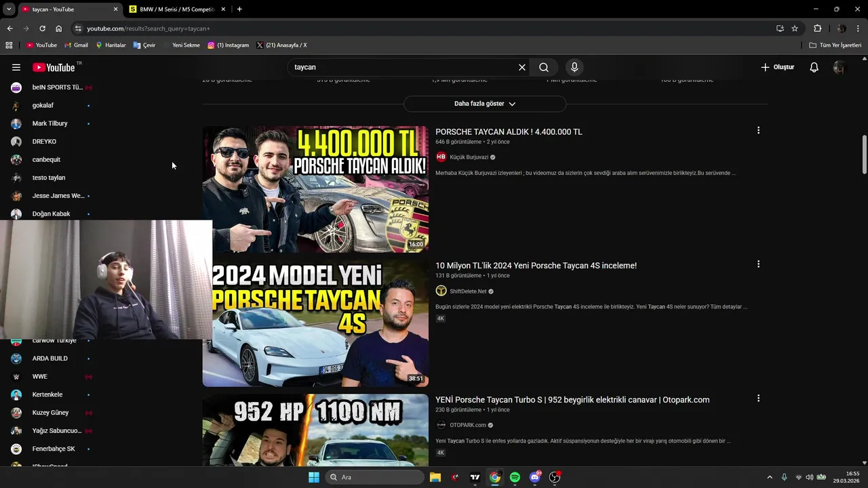Open ARDA BUILD subscription channel

point(52,358)
